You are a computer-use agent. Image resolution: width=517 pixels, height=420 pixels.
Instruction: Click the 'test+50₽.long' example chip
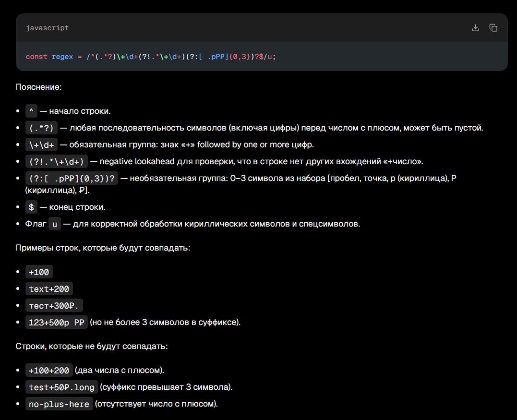click(x=61, y=387)
